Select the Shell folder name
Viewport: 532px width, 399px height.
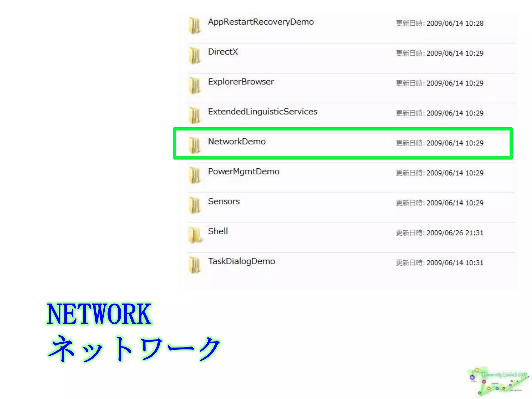[x=218, y=231]
